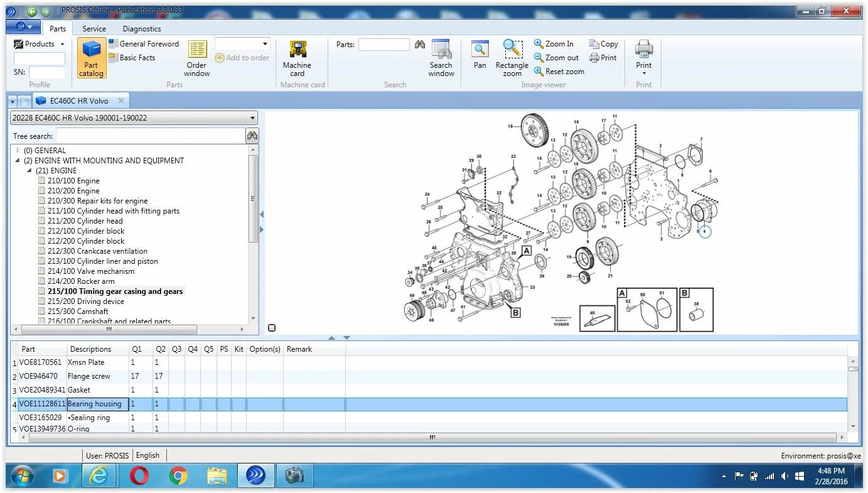Open the Windows Start menu

coord(23,476)
